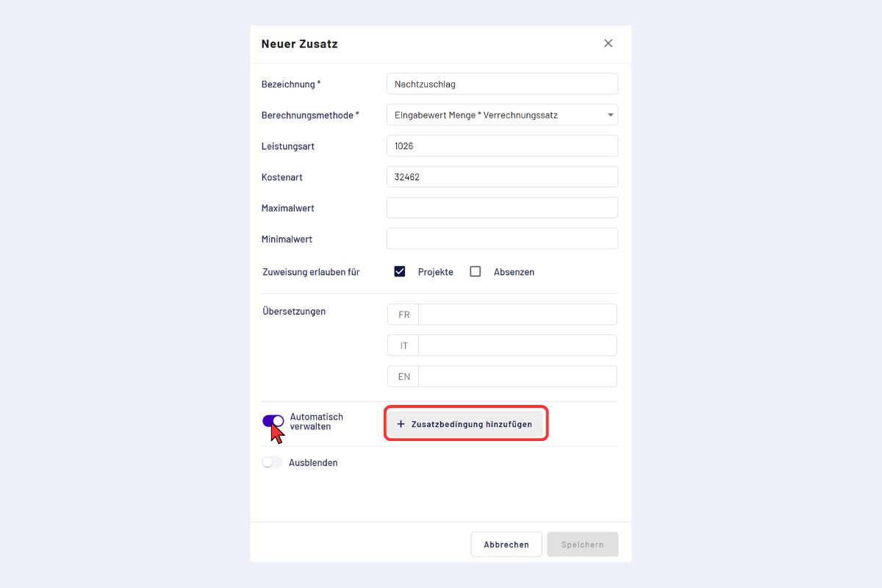
Task: Click the Berechnungsmethode dropdown arrow
Action: click(610, 115)
